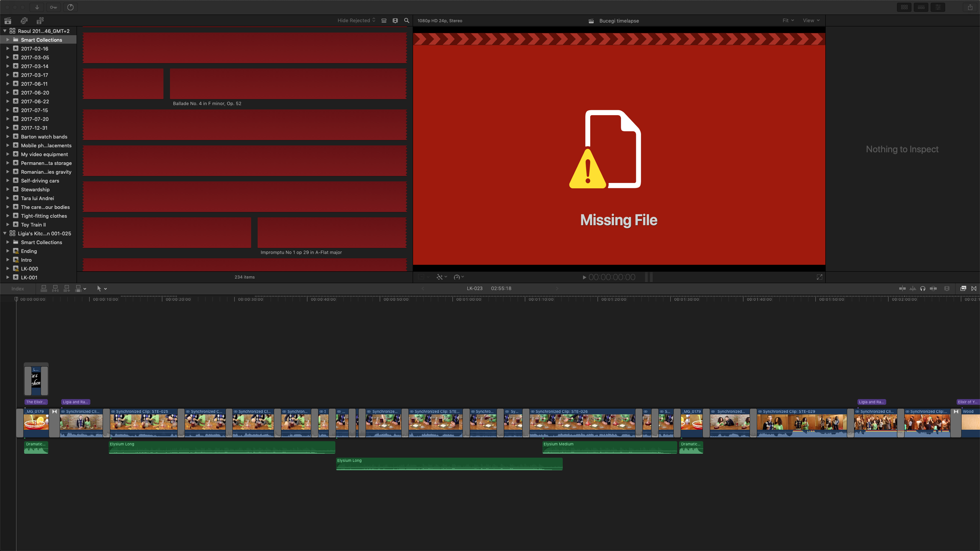
Task: Toggle solo headphones button
Action: point(923,289)
